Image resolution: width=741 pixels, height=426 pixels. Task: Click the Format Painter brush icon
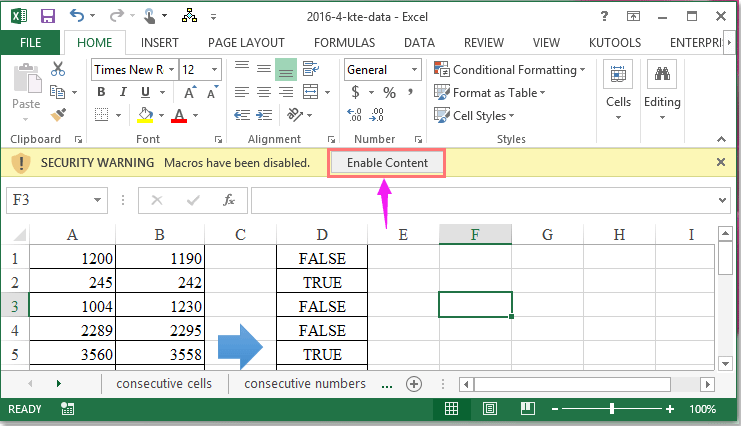tap(58, 115)
